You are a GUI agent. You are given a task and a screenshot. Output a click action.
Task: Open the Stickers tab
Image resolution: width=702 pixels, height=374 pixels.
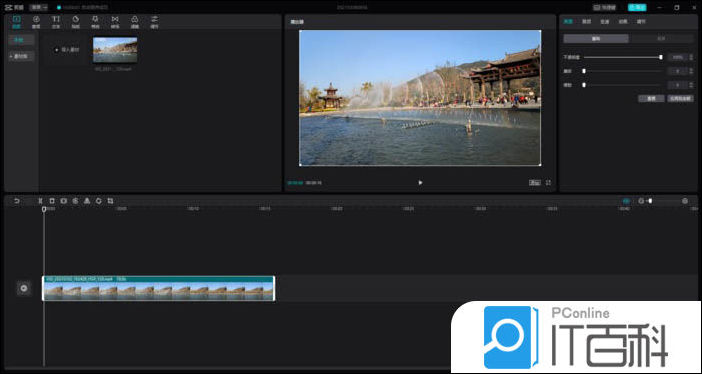76,22
